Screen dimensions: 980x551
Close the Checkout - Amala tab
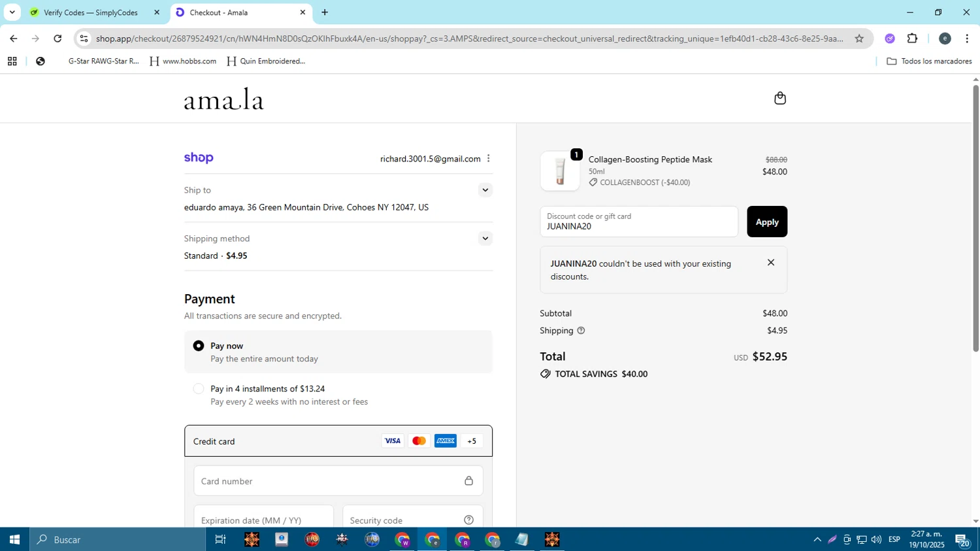(x=302, y=12)
